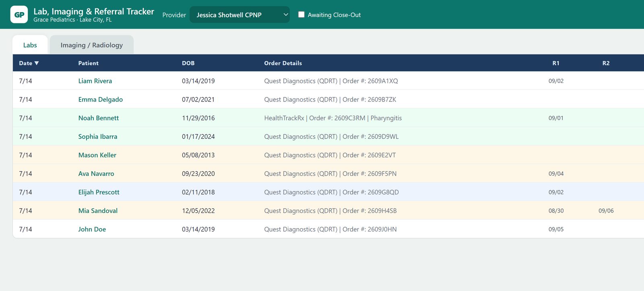This screenshot has height=291, width=644.
Task: Select order details for Order # 2609G8QD
Action: [331, 192]
